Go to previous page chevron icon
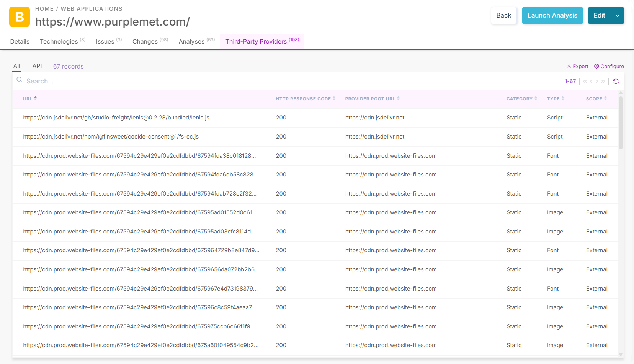The height and width of the screenshot is (364, 634). tap(591, 81)
